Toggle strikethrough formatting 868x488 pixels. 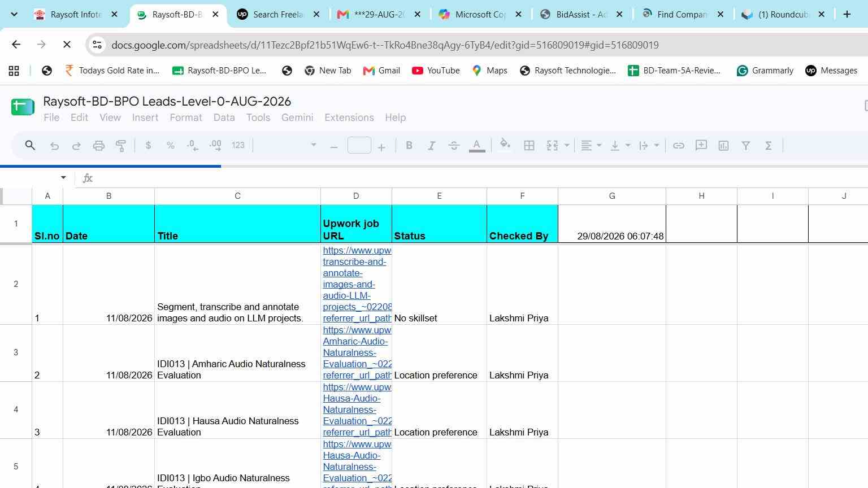click(x=454, y=146)
